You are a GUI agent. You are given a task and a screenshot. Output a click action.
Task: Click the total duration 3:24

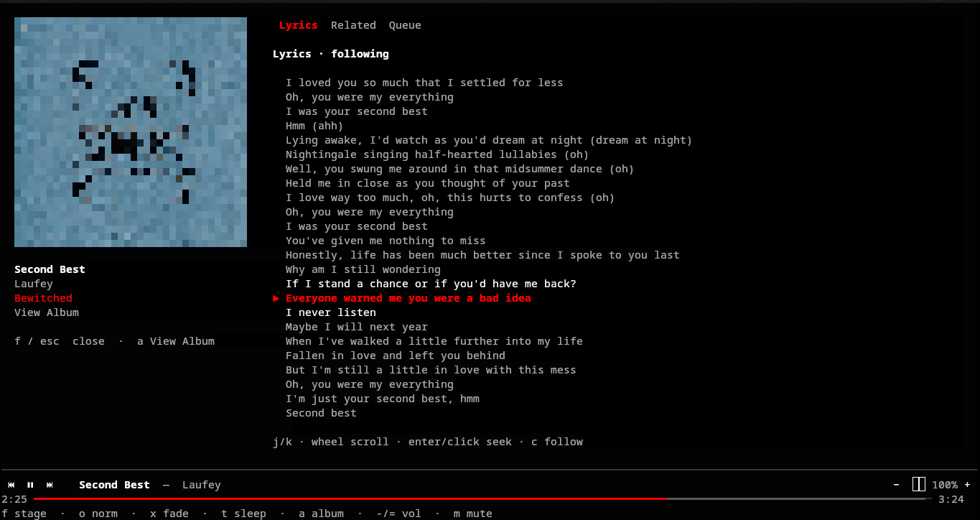click(x=951, y=499)
